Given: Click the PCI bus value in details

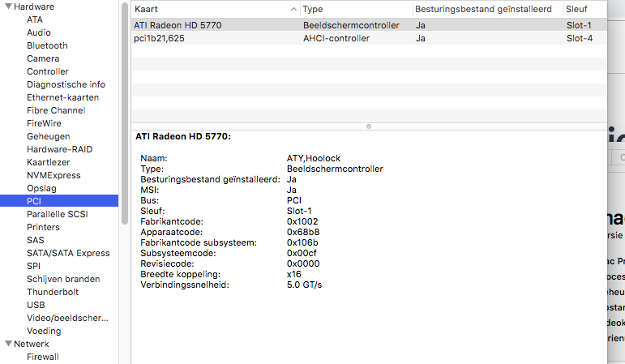Looking at the screenshot, I should coord(293,200).
